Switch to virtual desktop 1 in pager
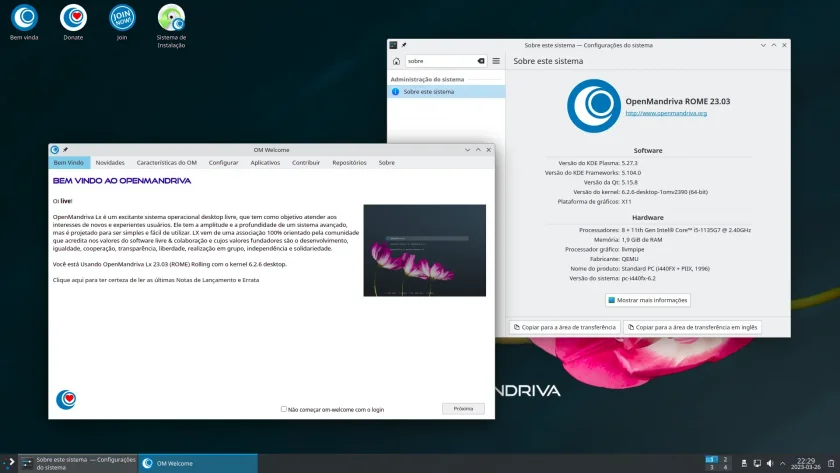Screen dimensions: 840x473 coord(711,460)
